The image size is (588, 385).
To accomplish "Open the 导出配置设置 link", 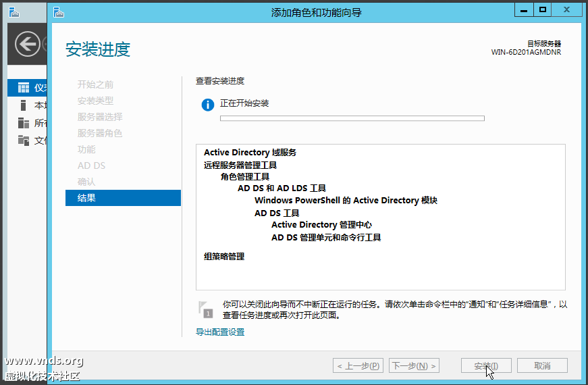I will point(220,332).
